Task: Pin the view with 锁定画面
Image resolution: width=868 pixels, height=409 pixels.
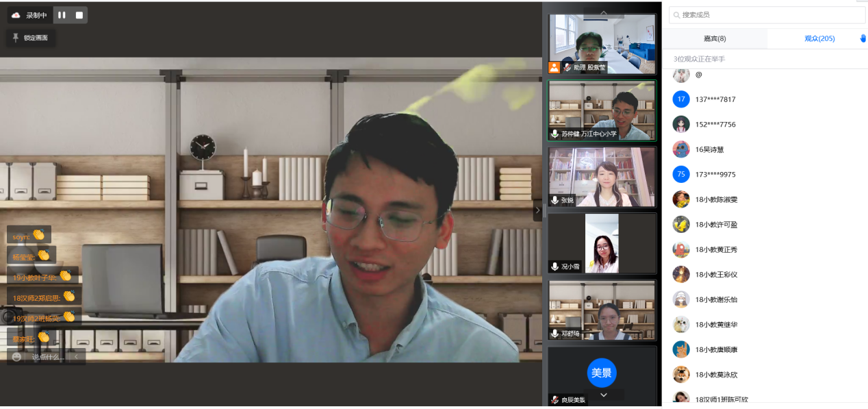Action: point(31,38)
